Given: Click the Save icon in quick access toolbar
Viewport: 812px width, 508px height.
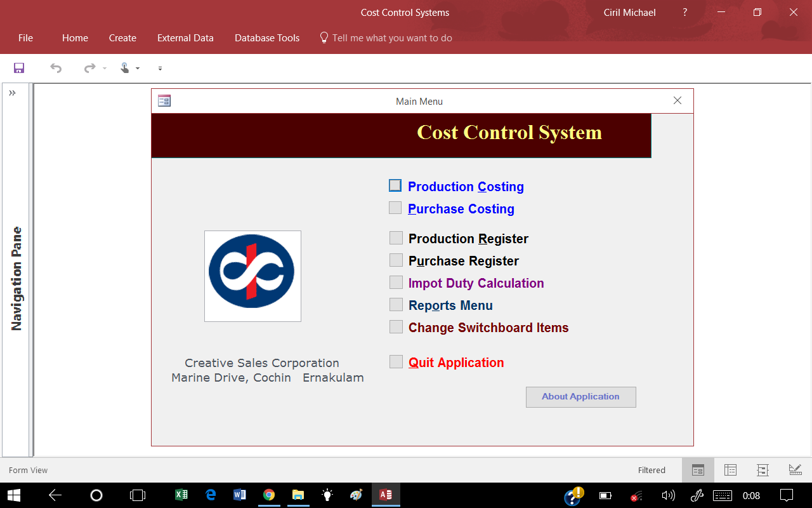Looking at the screenshot, I should 19,68.
